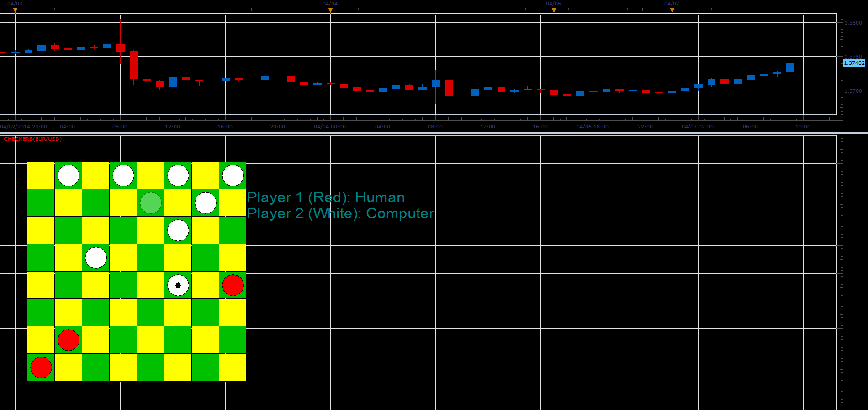Click empty green square up-left of right-edge red checker

pyautogui.click(x=206, y=258)
